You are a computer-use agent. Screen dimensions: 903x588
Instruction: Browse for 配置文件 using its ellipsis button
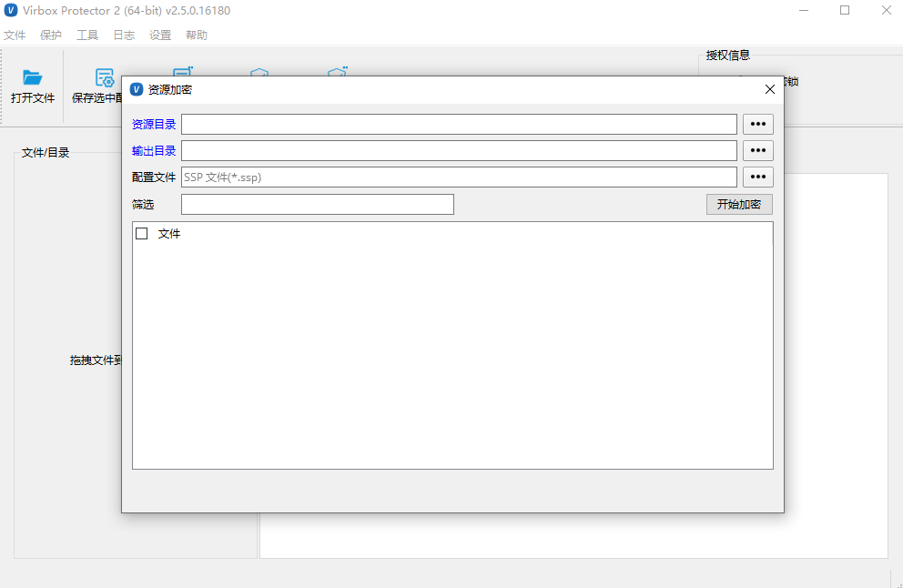(758, 177)
